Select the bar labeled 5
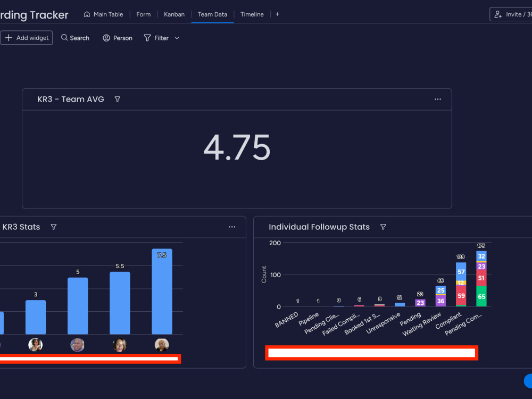This screenshot has height=399, width=532. pos(78,306)
